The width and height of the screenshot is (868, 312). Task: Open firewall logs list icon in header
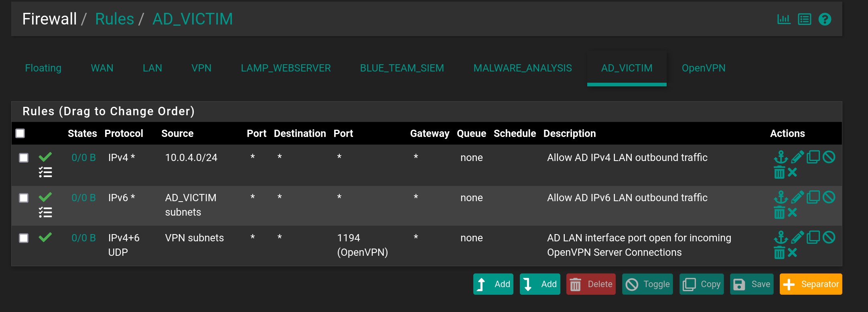tap(804, 19)
